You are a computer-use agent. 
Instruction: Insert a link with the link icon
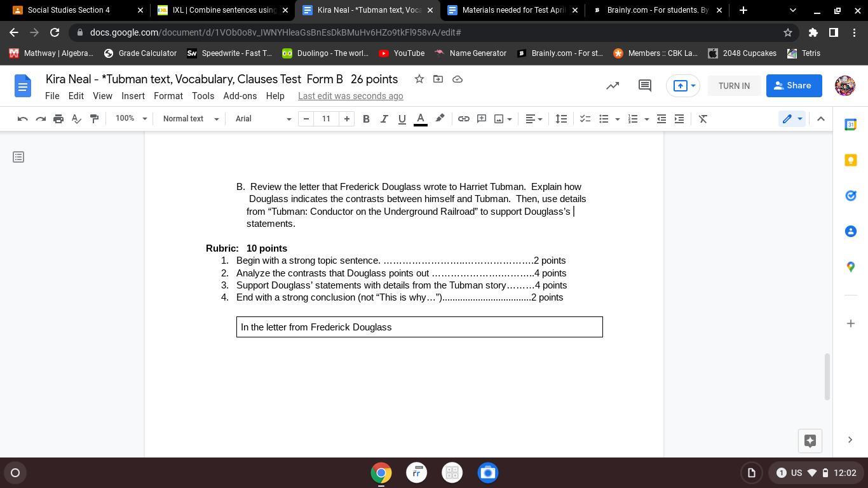464,119
